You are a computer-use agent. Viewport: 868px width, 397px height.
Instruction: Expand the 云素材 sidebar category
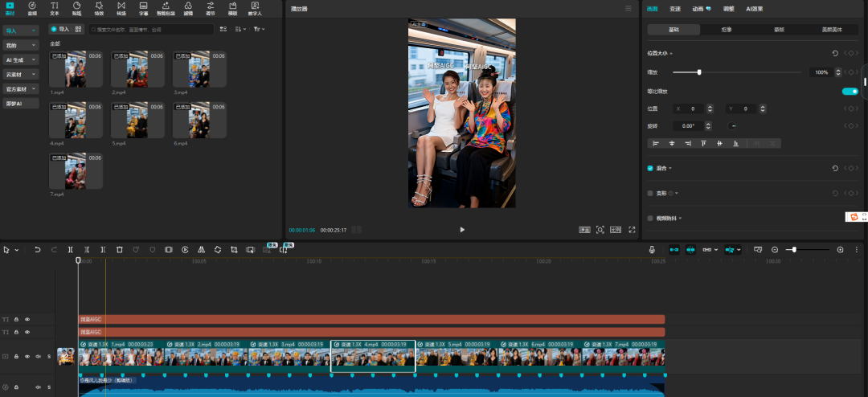(21, 74)
